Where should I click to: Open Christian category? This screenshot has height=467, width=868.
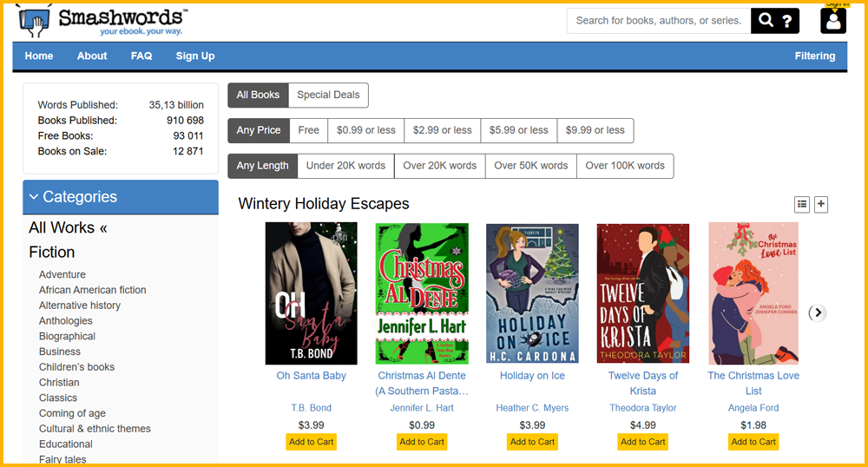[59, 383]
